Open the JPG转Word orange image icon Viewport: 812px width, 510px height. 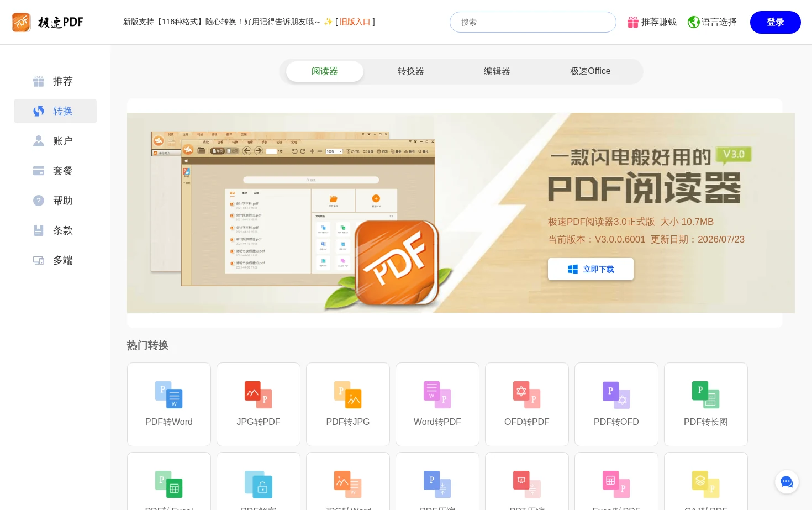[348, 485]
